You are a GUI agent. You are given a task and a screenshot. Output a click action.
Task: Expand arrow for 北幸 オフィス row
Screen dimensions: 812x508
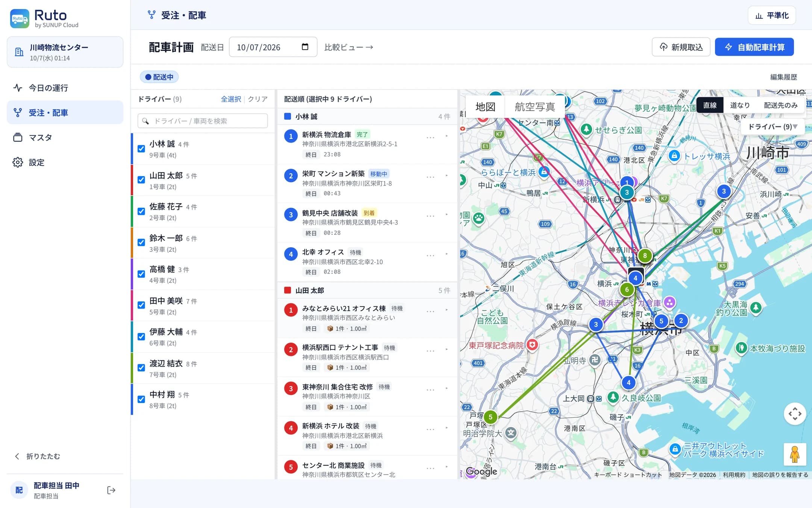tap(447, 254)
